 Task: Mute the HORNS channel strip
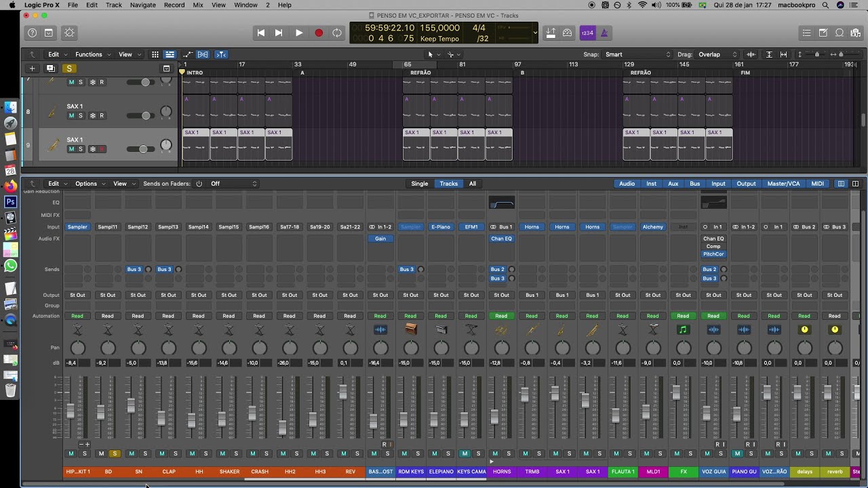pos(495,453)
